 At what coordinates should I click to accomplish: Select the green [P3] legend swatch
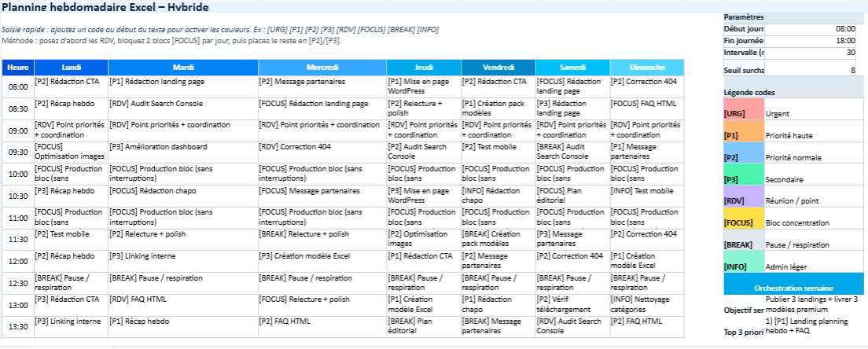pos(742,179)
